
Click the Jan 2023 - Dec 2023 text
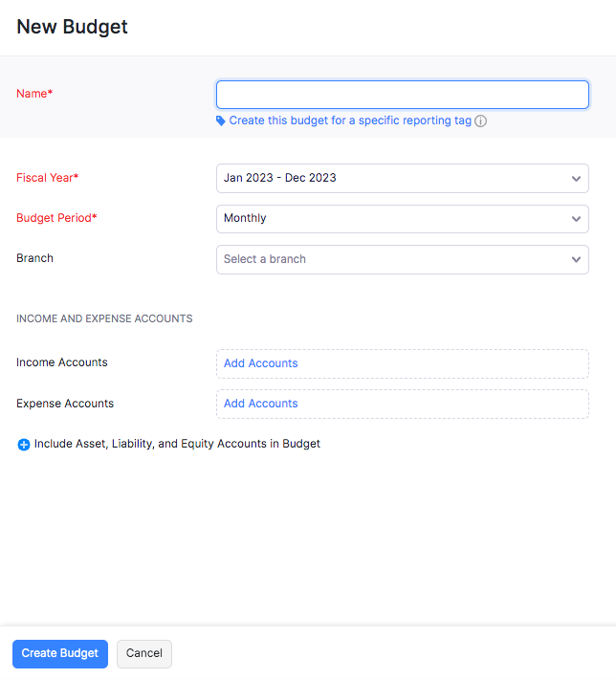(x=280, y=178)
